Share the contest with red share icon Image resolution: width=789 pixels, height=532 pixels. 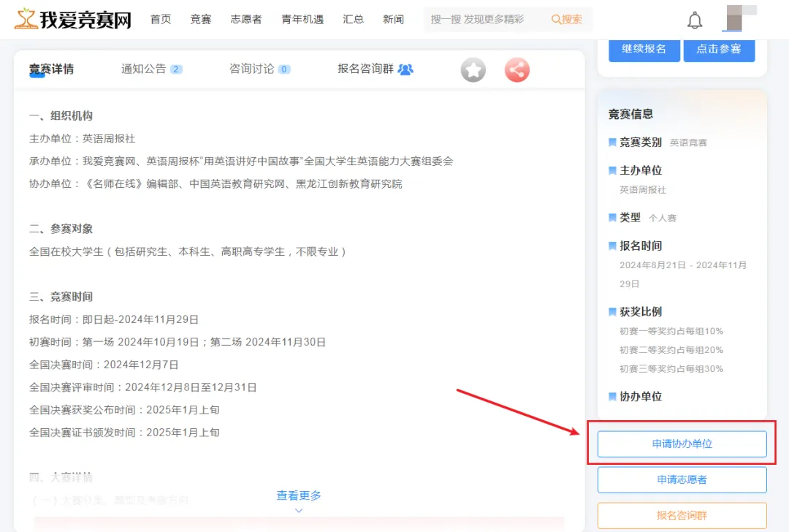click(x=517, y=70)
